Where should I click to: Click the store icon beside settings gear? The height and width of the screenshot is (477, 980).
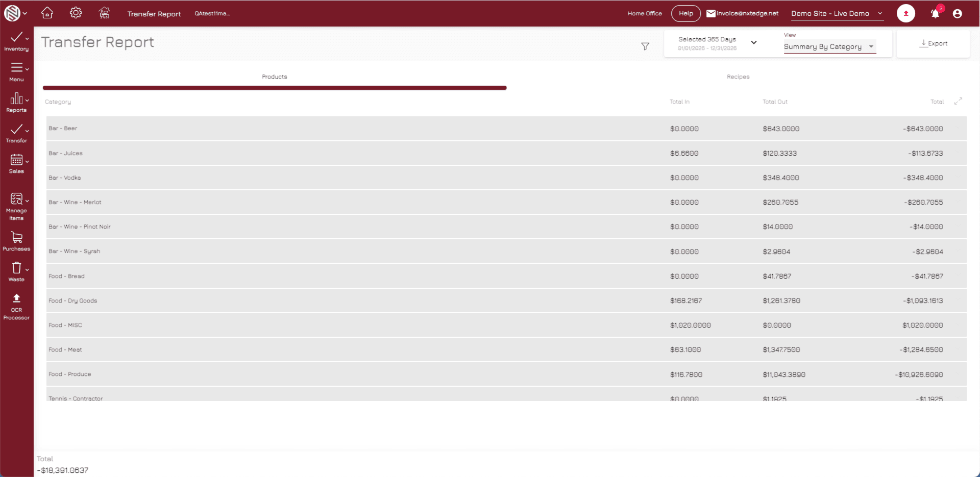click(104, 13)
